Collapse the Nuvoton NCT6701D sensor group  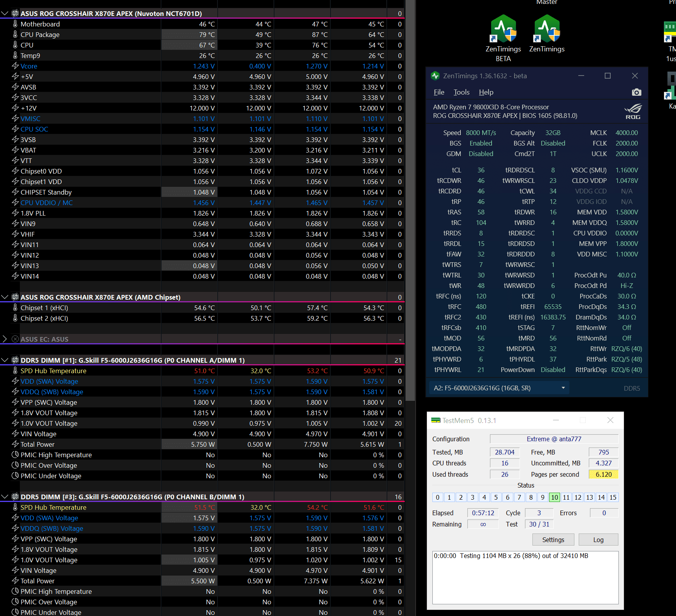pos(5,13)
